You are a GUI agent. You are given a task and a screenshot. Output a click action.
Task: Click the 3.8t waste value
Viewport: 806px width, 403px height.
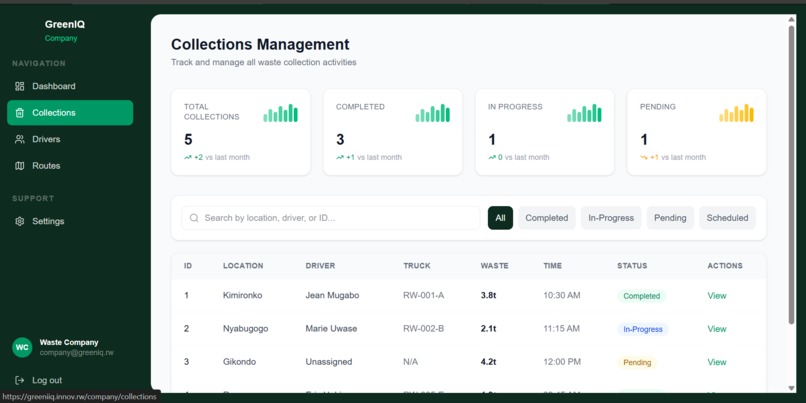(x=488, y=296)
